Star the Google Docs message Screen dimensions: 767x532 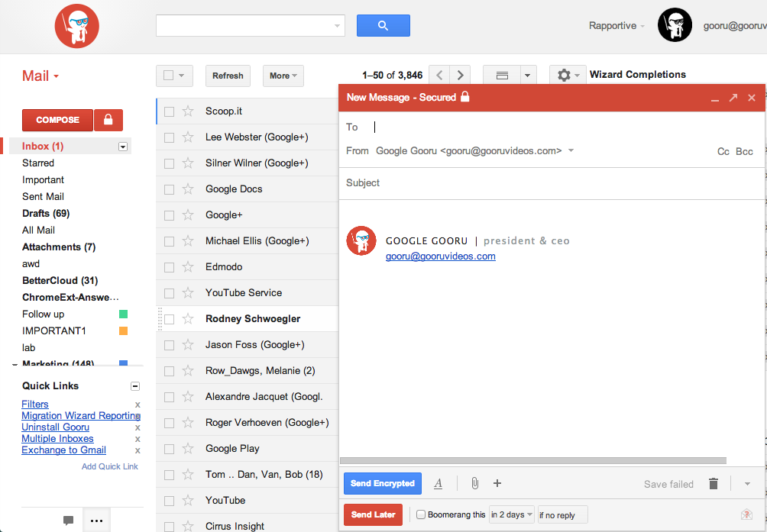188,189
